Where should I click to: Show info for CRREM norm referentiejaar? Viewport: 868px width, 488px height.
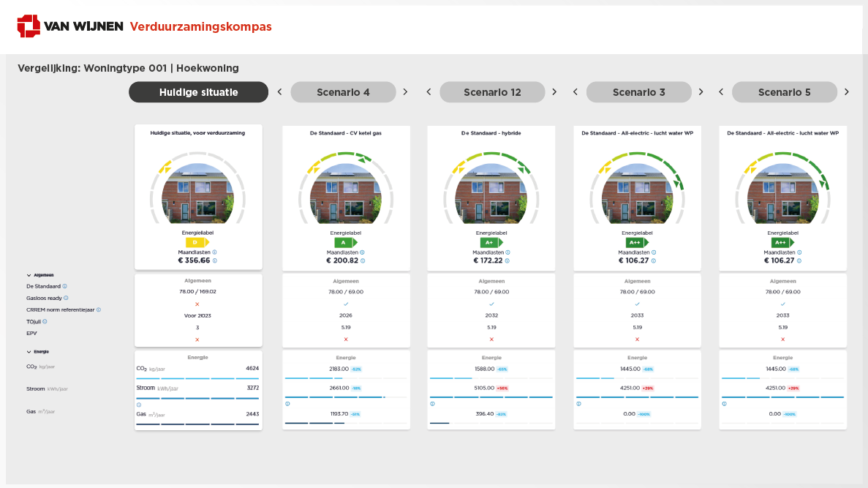click(99, 309)
